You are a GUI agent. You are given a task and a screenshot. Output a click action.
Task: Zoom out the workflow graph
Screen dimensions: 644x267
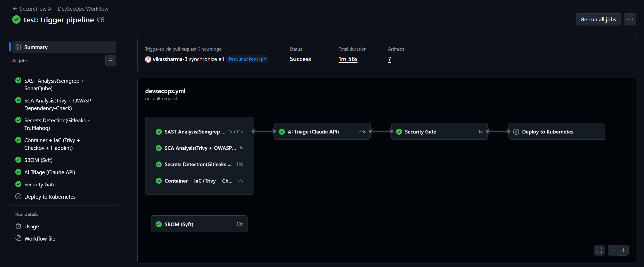coord(613,250)
